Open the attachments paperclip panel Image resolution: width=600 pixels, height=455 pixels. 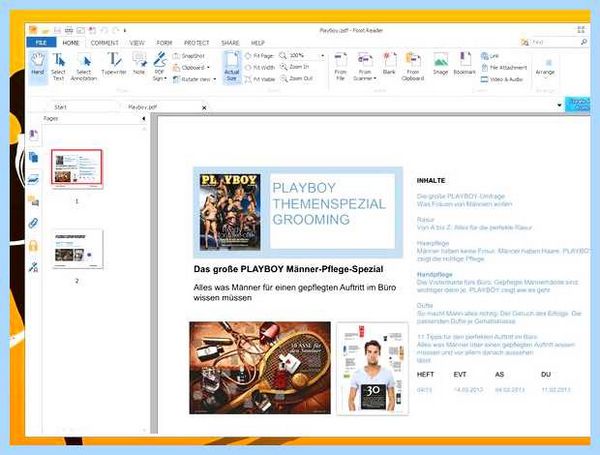pos(33,223)
